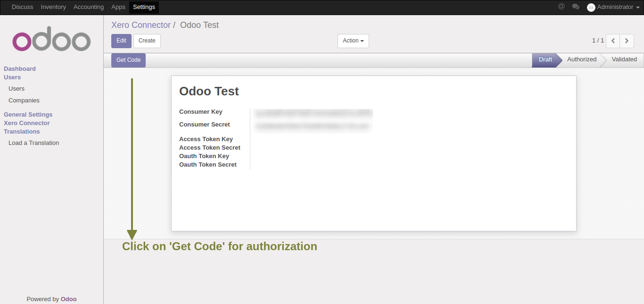Open General Settings in the sidebar

pyautogui.click(x=28, y=115)
